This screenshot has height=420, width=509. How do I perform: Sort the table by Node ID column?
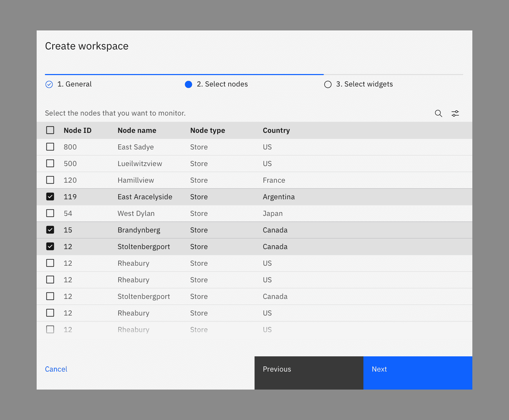[x=77, y=130]
